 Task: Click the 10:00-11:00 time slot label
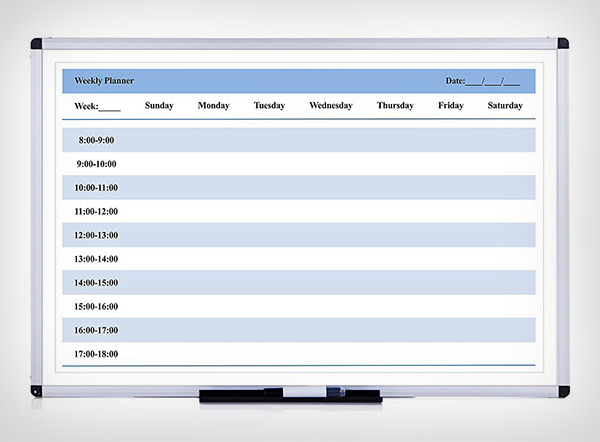point(96,188)
